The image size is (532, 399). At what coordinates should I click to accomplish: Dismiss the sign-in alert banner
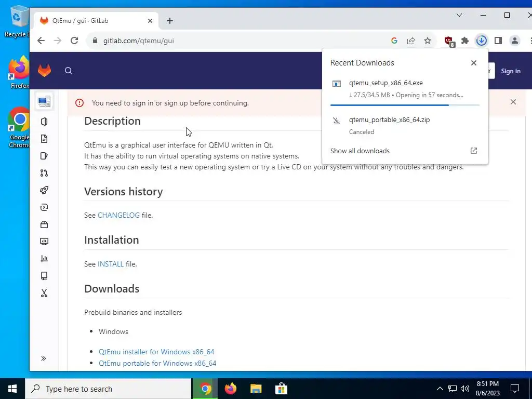(513, 102)
